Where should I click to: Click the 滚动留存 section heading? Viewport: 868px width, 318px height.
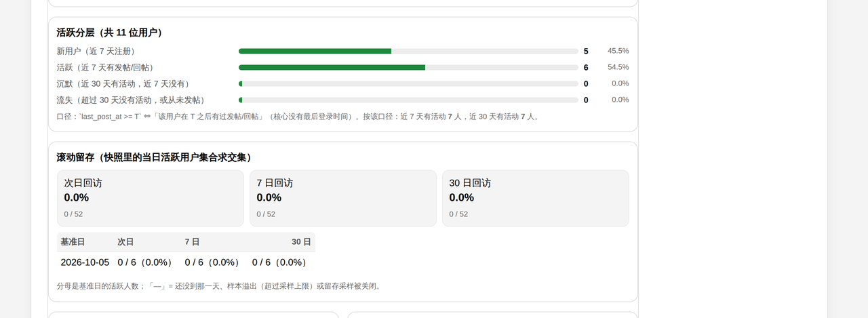154,157
